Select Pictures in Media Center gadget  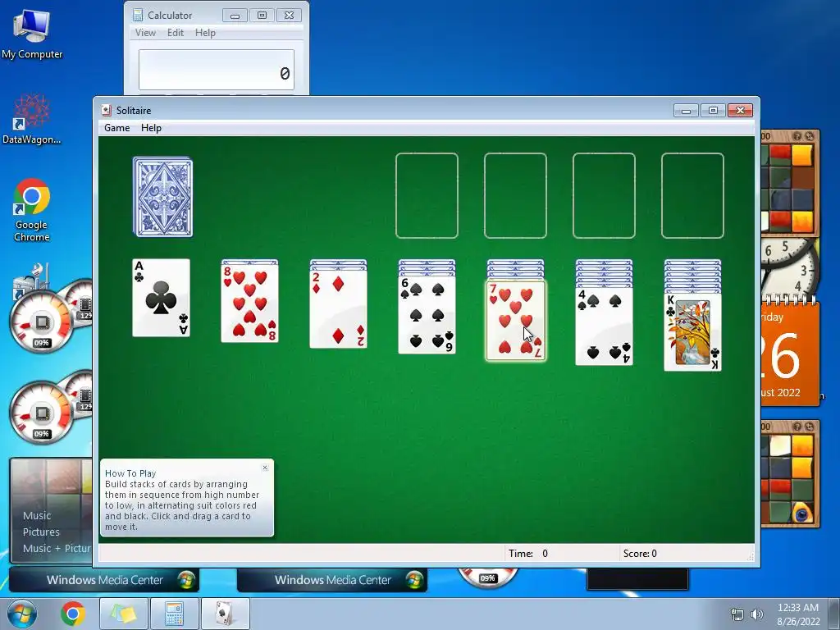(x=41, y=532)
